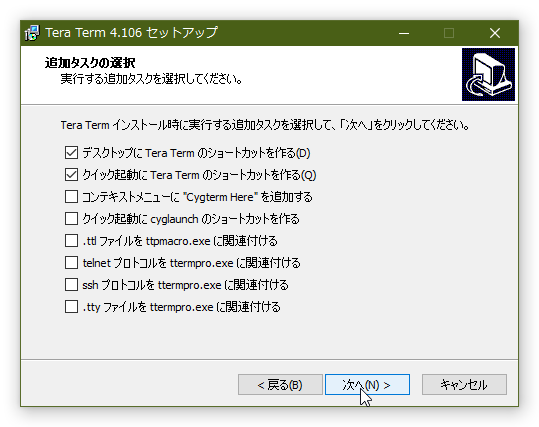Screen dimensions: 539x427
Task: Uncheck quick launch Tera Term shortcut checkbox (Q)
Action: click(x=71, y=175)
